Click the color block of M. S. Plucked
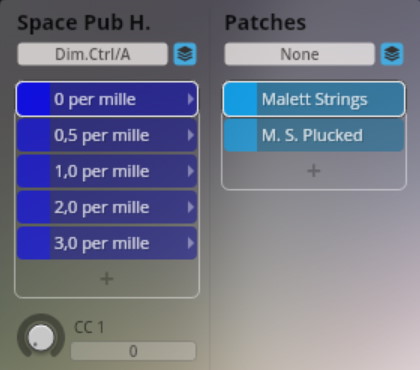 point(240,135)
